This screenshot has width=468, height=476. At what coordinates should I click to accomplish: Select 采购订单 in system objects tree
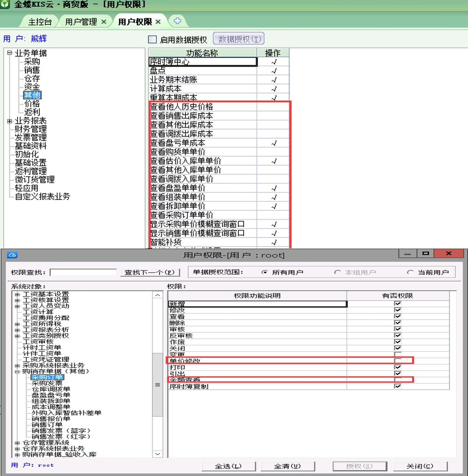pyautogui.click(x=47, y=377)
